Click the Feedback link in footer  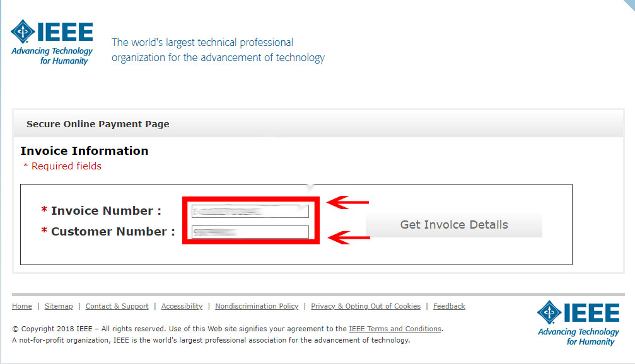[x=449, y=306]
